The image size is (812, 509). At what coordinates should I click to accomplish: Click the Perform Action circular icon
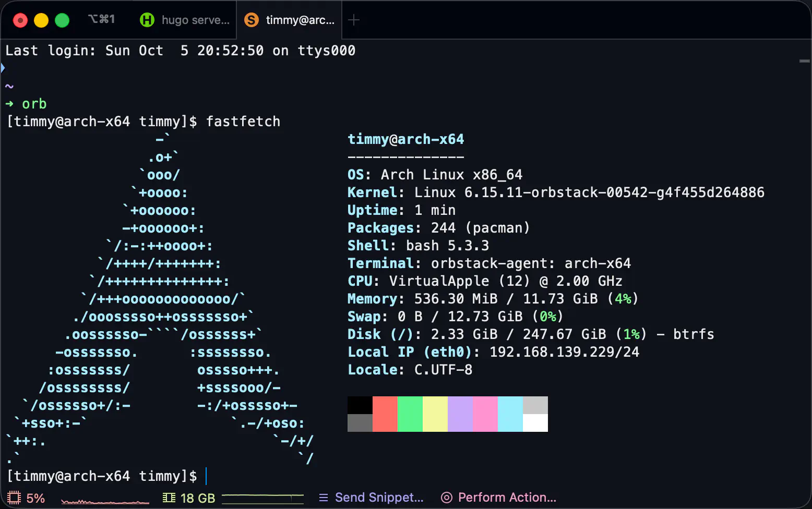[447, 498]
